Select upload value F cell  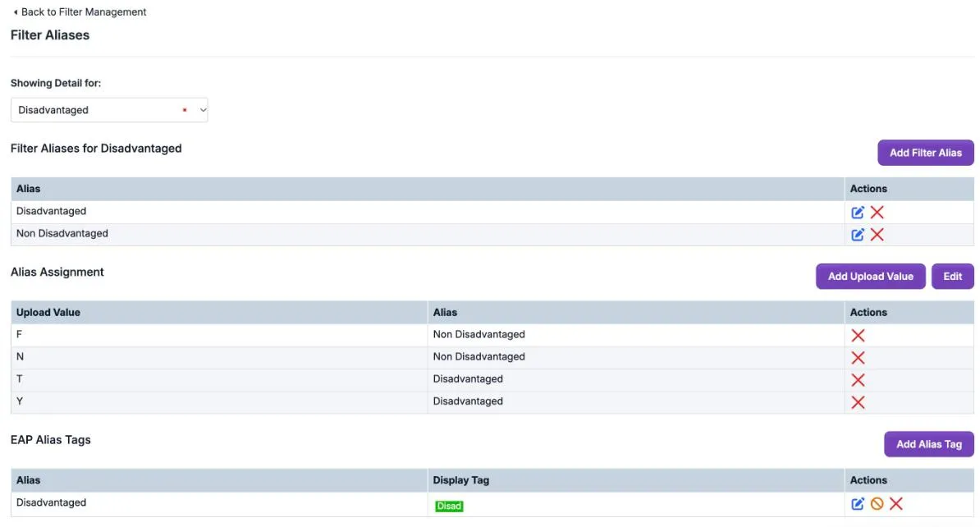click(x=219, y=335)
